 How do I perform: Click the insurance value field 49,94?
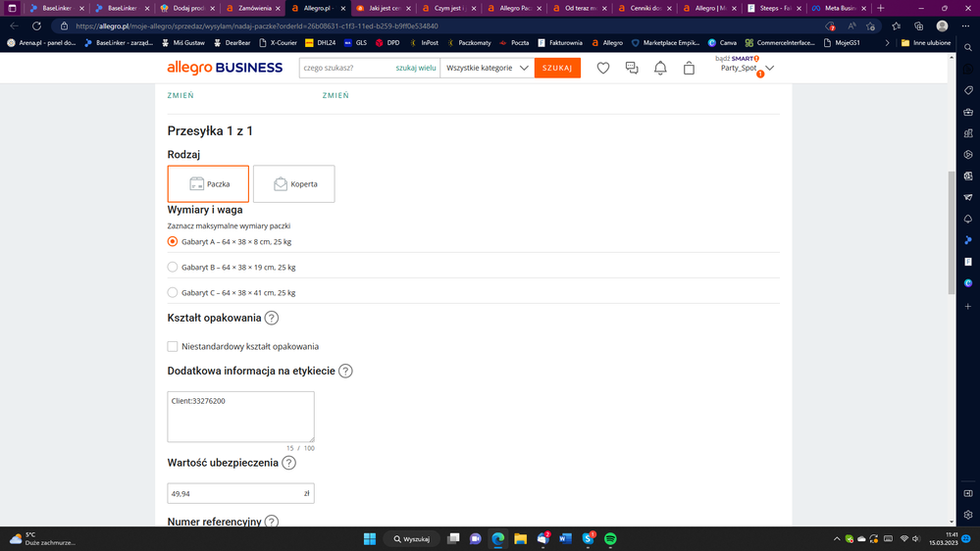pos(240,493)
